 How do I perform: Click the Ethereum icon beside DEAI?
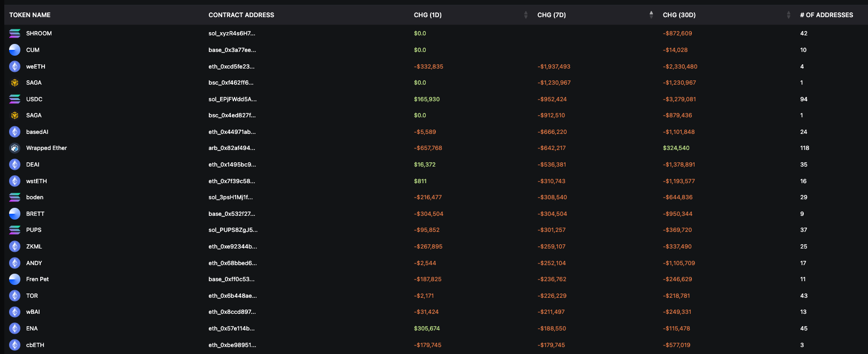15,164
